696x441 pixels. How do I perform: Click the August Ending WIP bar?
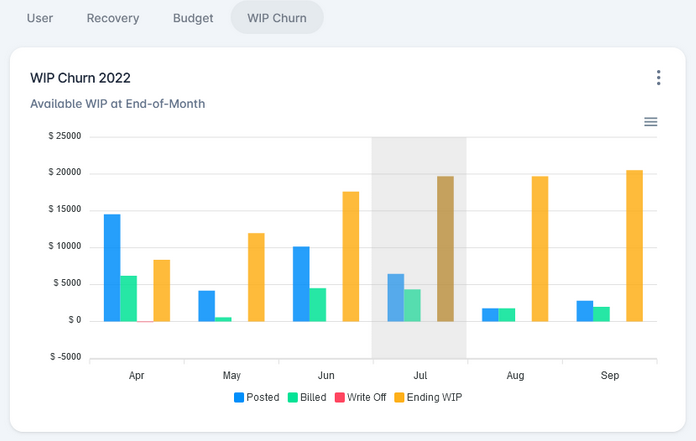click(540, 249)
